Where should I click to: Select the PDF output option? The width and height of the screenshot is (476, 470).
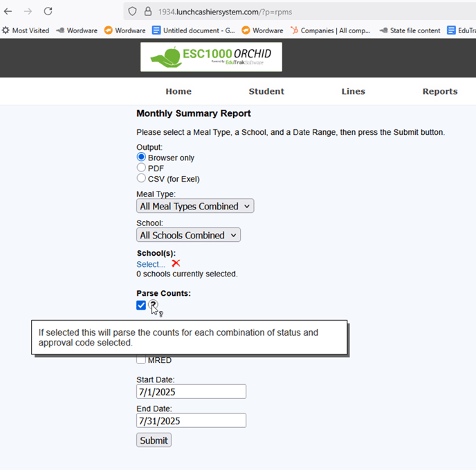(141, 168)
